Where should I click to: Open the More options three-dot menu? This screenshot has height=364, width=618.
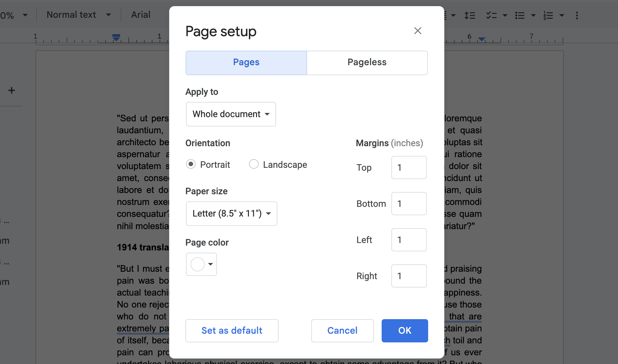[577, 15]
